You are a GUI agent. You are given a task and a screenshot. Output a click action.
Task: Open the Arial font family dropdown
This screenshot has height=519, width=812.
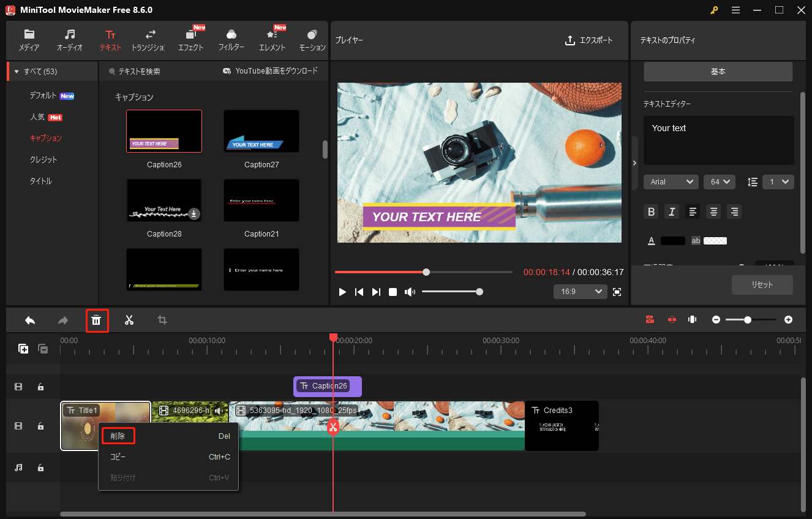[671, 181]
